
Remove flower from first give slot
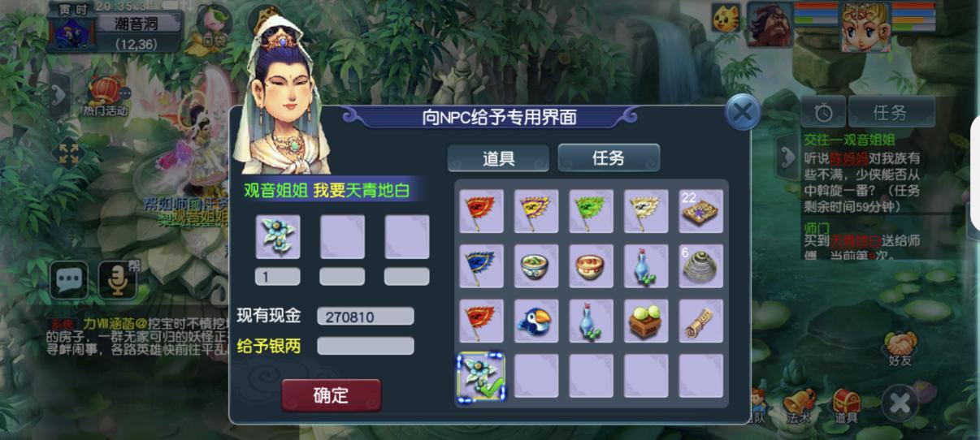click(x=278, y=237)
